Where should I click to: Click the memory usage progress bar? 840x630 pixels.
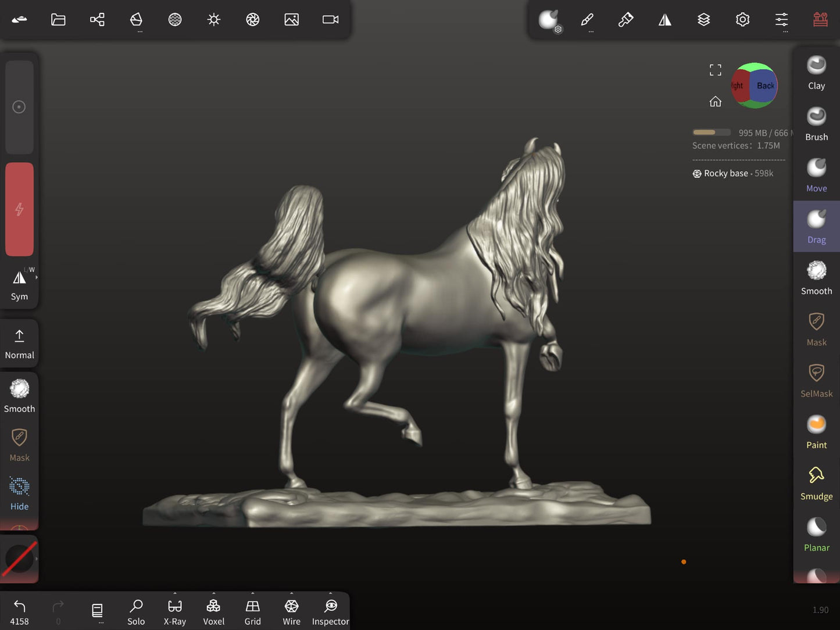(x=712, y=132)
